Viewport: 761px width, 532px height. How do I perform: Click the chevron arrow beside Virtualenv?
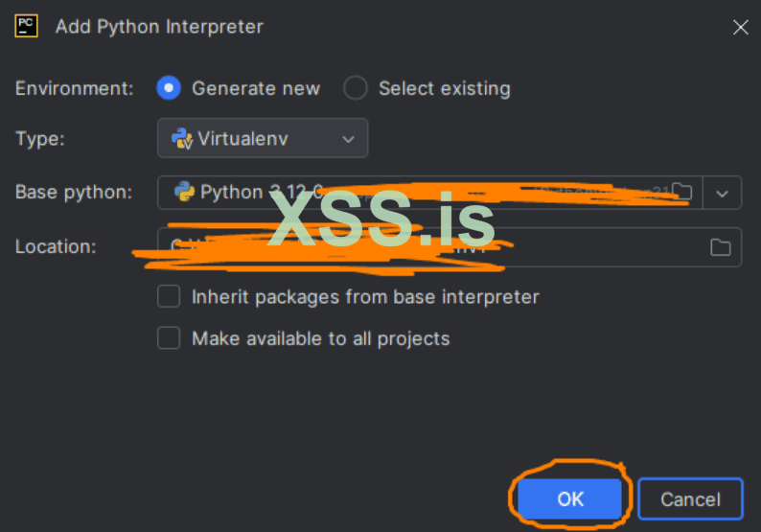coord(347,139)
